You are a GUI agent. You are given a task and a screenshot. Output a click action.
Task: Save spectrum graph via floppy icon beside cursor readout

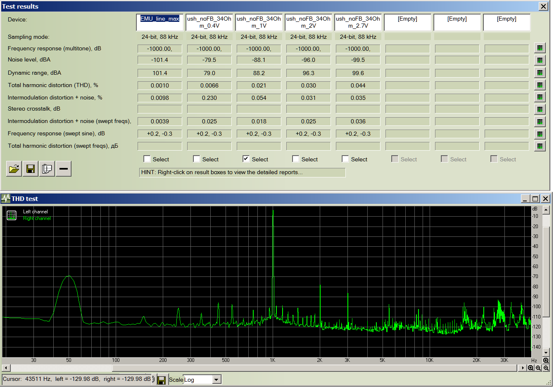click(162, 380)
